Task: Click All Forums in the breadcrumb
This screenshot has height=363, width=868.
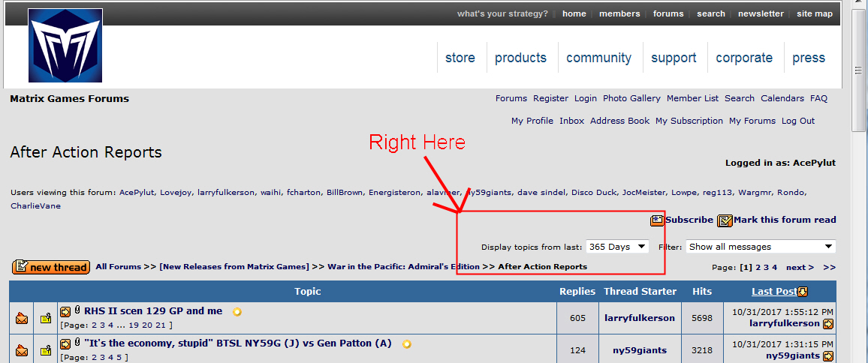Action: pyautogui.click(x=119, y=267)
